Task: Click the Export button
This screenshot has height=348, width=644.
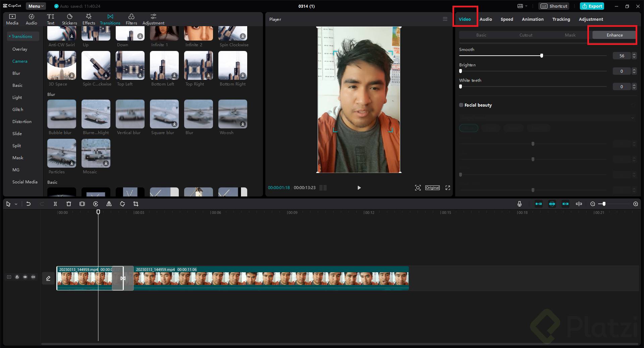Action: (592, 6)
